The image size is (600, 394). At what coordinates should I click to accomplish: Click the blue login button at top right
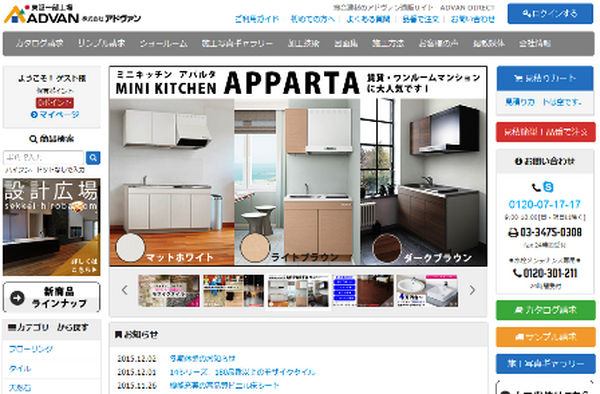coord(550,14)
